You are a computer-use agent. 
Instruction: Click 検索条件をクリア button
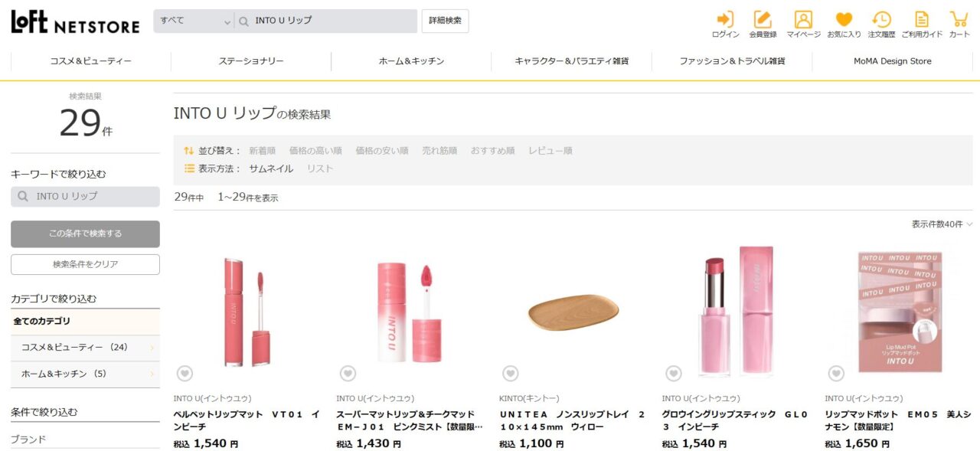(85, 264)
